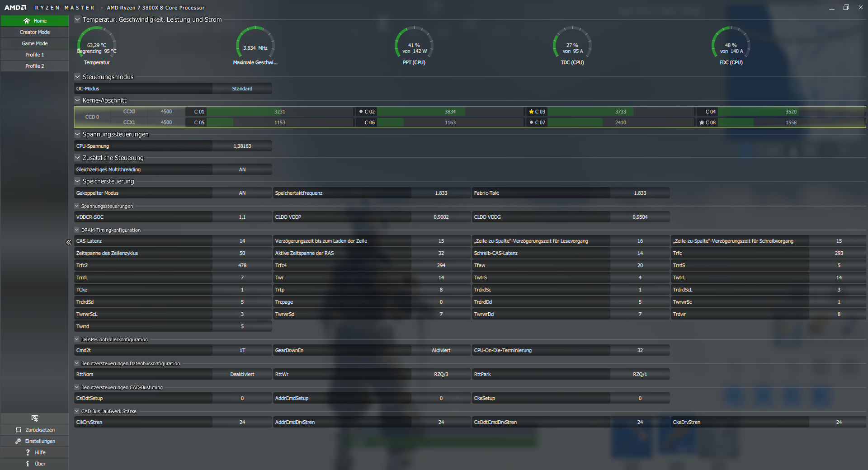
Task: Click the CkeDrvStren value 24
Action: pyautogui.click(x=839, y=422)
